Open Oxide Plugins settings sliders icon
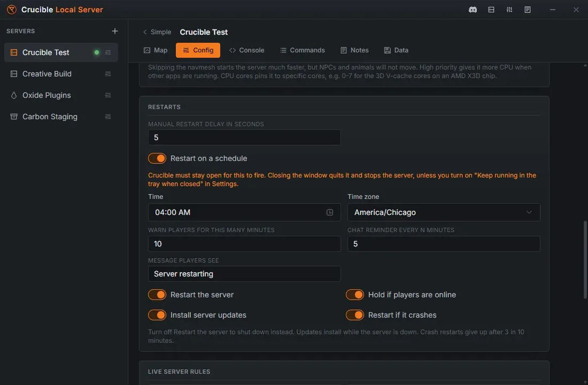The height and width of the screenshot is (385, 588). (x=108, y=95)
